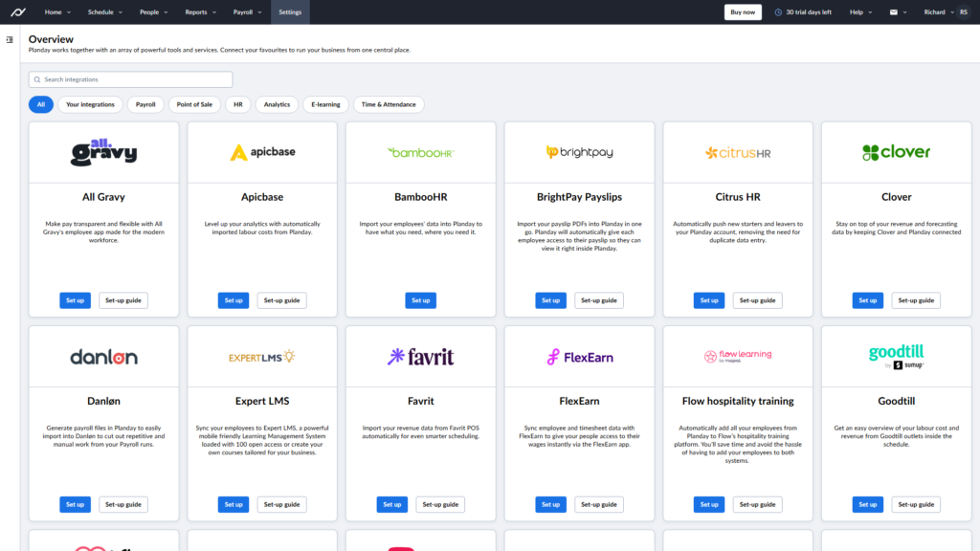Image resolution: width=980 pixels, height=551 pixels.
Task: Open Citrus HR set-up guide
Action: [758, 300]
